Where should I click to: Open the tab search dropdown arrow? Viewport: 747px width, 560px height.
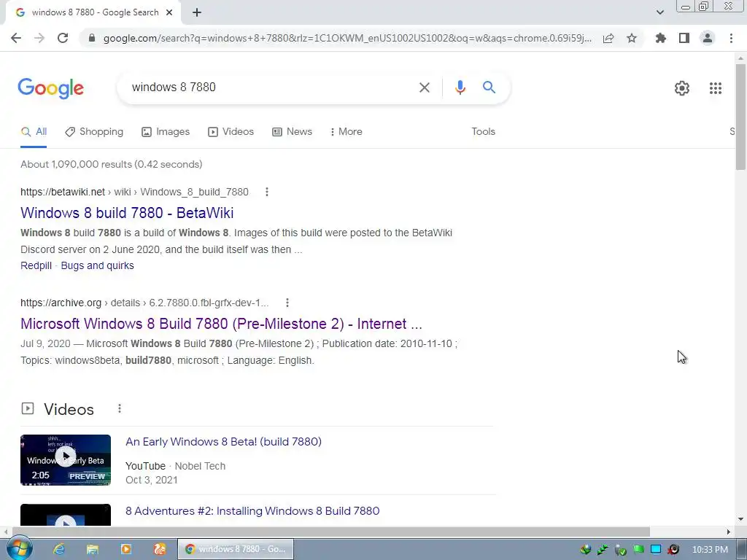pos(659,12)
